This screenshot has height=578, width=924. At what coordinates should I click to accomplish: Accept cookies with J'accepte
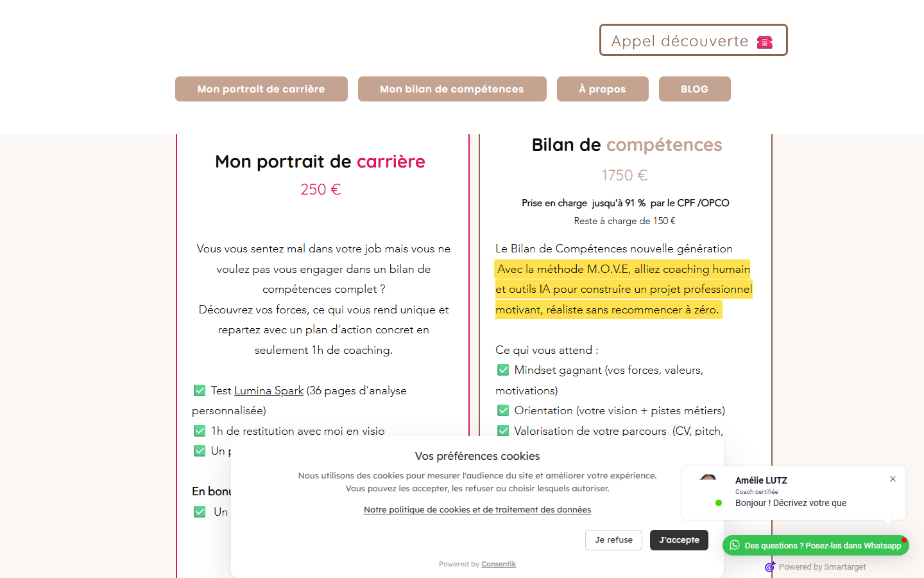coord(679,540)
